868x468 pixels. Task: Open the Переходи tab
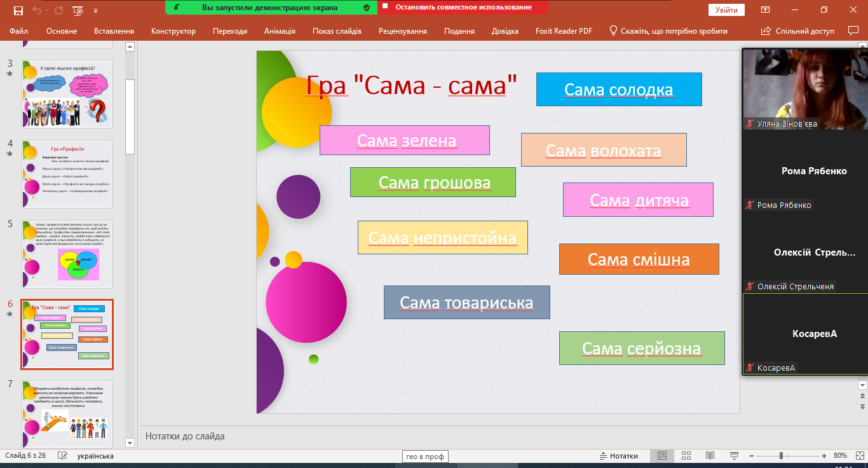[230, 31]
